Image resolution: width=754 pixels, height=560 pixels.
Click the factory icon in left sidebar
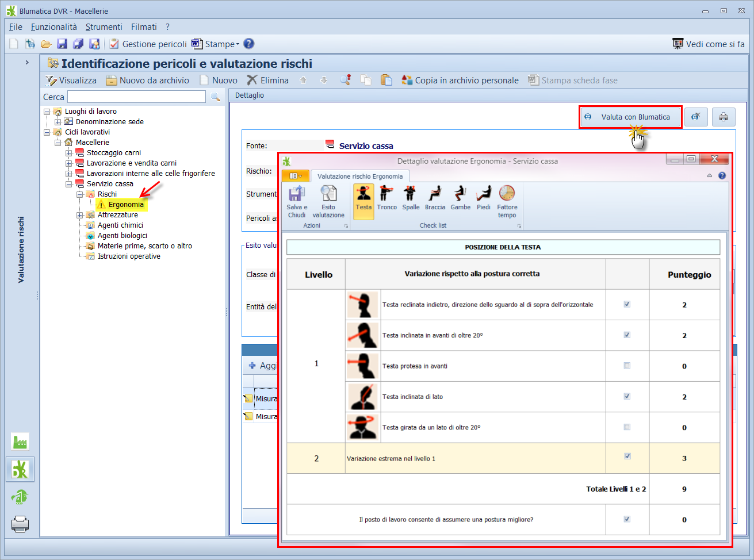coord(20,442)
